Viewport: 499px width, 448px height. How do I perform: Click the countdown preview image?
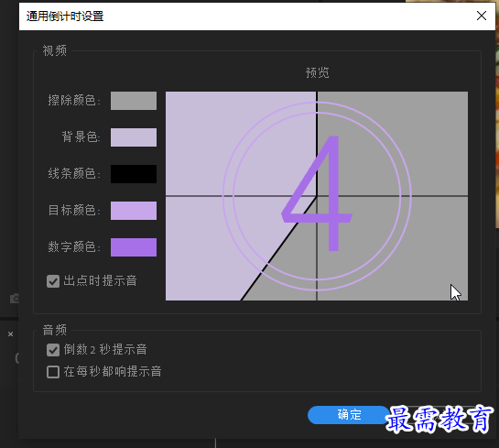coord(317,196)
